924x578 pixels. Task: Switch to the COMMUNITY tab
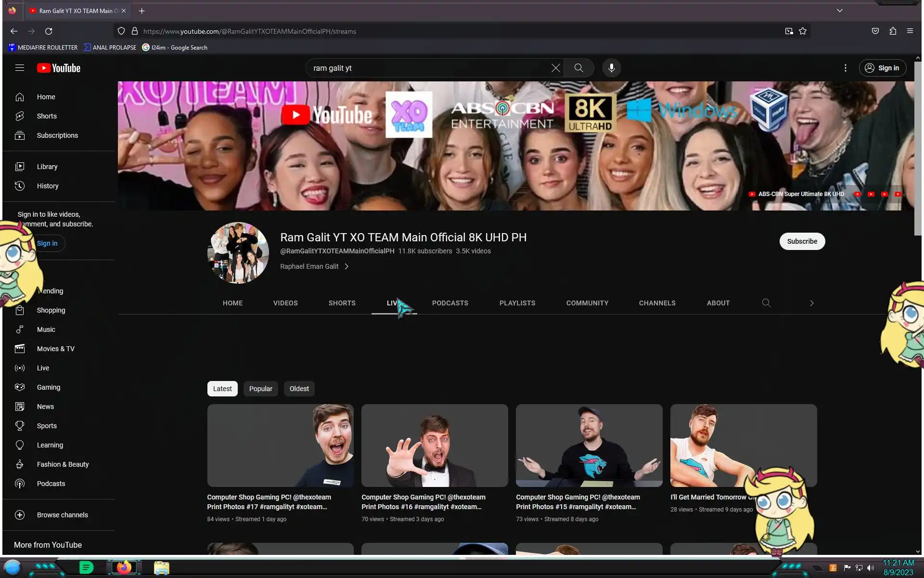click(x=587, y=303)
